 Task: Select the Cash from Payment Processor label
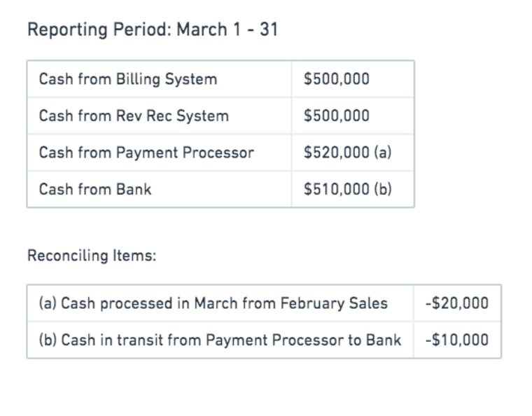click(146, 153)
